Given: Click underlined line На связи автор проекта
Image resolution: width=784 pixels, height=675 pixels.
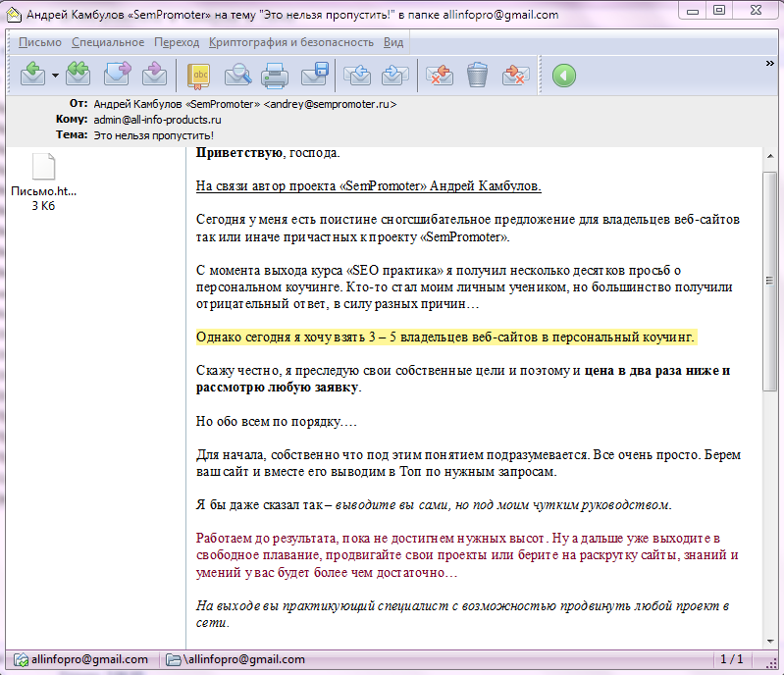Looking at the screenshot, I should click(369, 186).
